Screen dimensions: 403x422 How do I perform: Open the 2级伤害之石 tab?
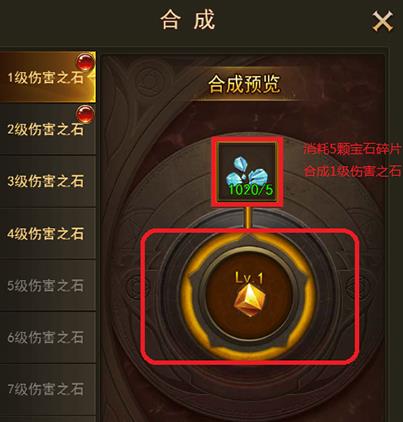(x=47, y=129)
